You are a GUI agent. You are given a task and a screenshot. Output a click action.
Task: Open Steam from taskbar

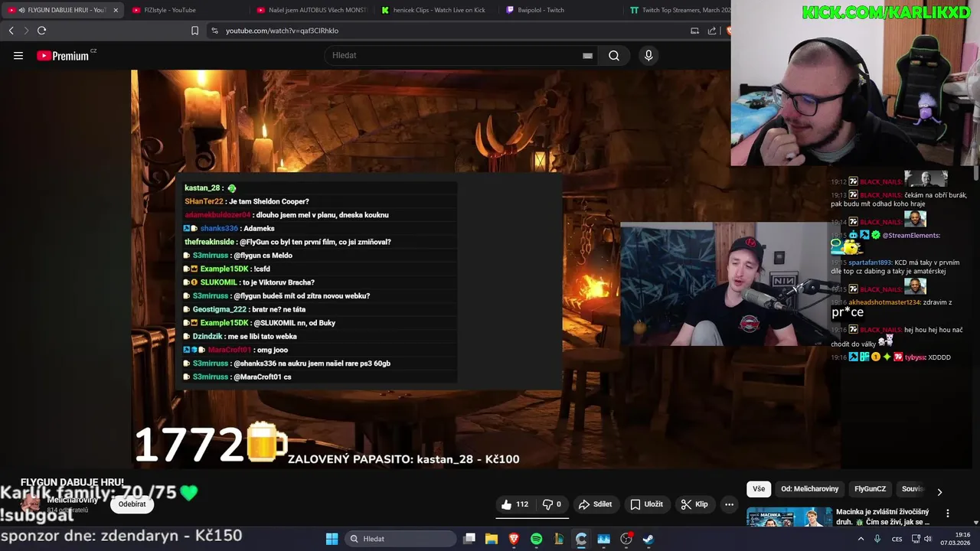tap(648, 539)
